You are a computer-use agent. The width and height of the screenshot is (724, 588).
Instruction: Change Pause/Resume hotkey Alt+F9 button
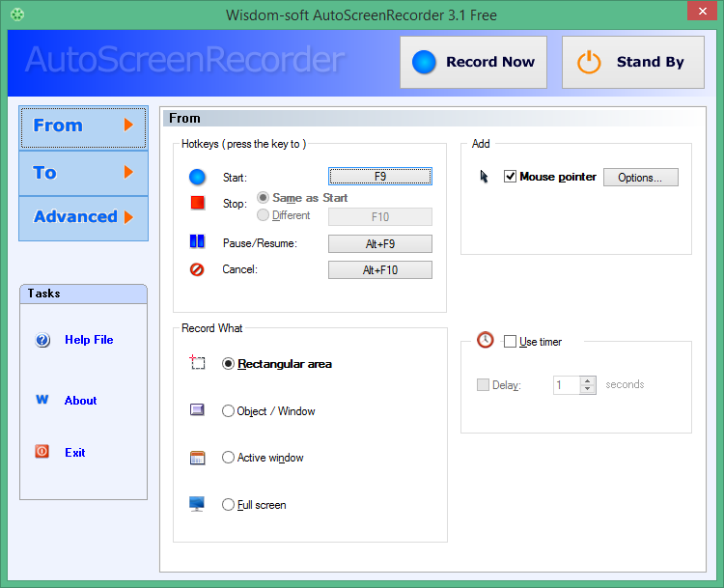click(380, 244)
